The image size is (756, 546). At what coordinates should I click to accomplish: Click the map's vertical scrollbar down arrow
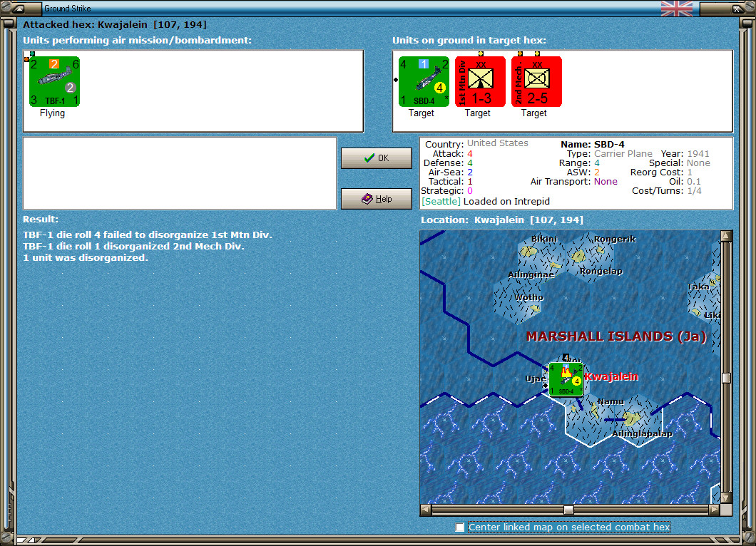tap(727, 498)
